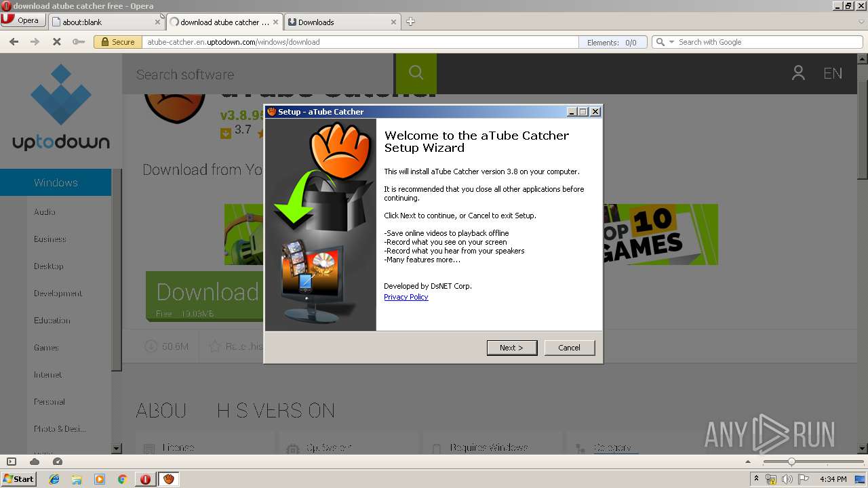The height and width of the screenshot is (488, 868).
Task: Open the Photo & Design category
Action: 60,428
